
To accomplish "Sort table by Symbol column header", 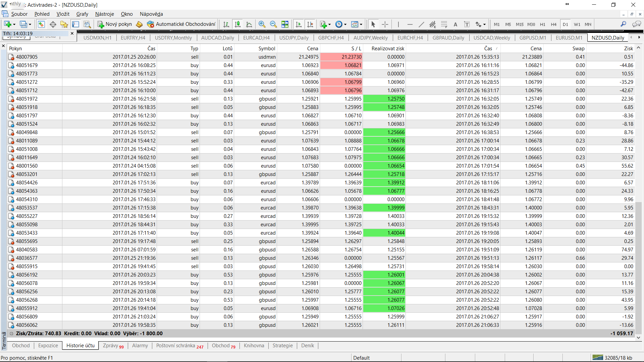I will pyautogui.click(x=255, y=49).
